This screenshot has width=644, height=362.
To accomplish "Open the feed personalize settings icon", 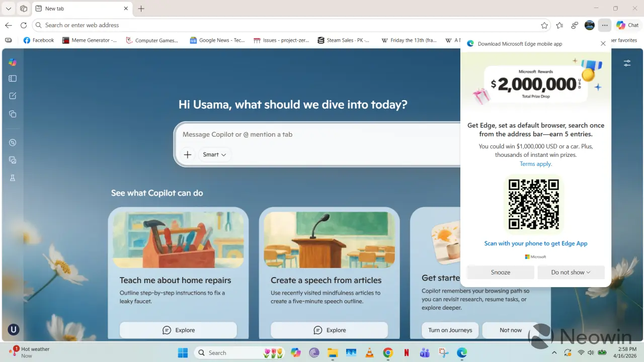I will pos(627,63).
